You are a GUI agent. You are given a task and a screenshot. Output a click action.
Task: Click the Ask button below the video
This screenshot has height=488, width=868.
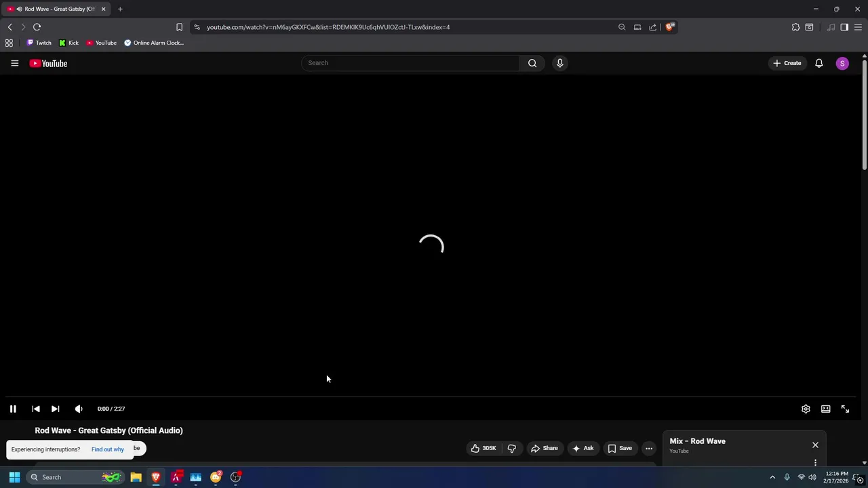583,448
